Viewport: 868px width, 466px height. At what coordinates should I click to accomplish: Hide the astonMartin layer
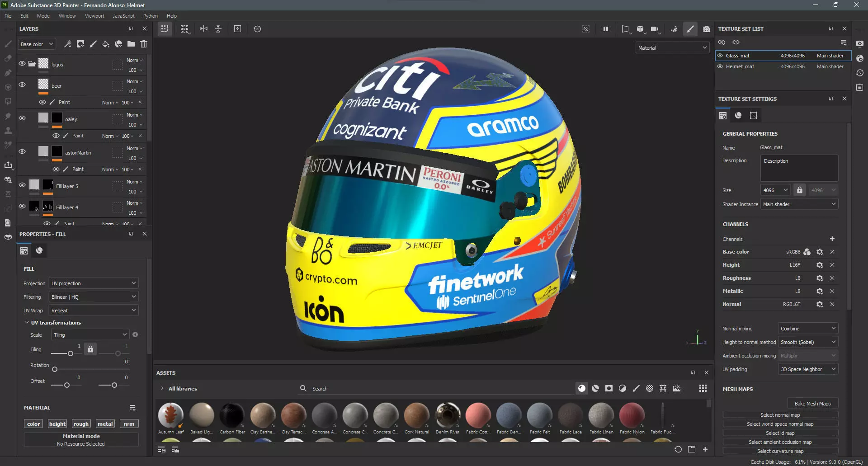[22, 152]
